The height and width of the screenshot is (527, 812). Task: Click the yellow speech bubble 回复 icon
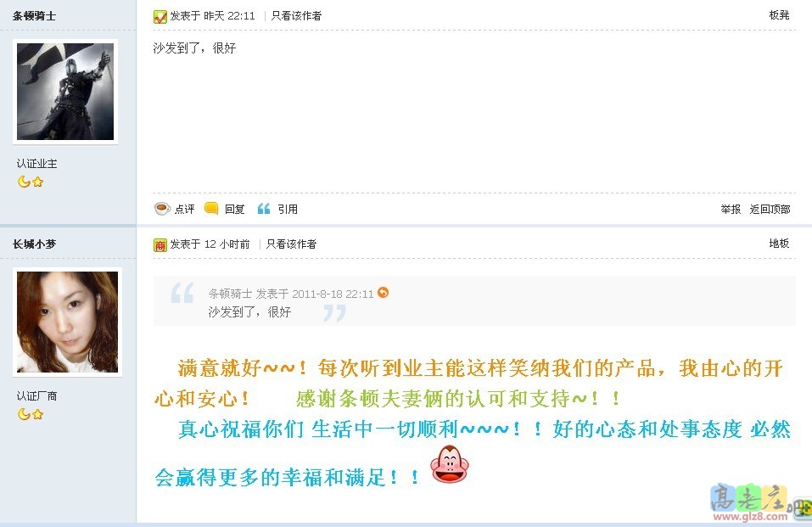coord(211,208)
